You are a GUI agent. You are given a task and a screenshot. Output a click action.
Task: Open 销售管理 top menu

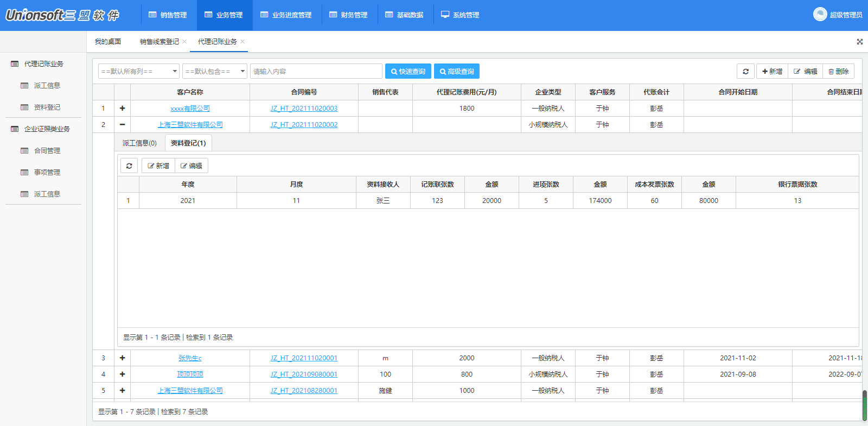point(168,15)
